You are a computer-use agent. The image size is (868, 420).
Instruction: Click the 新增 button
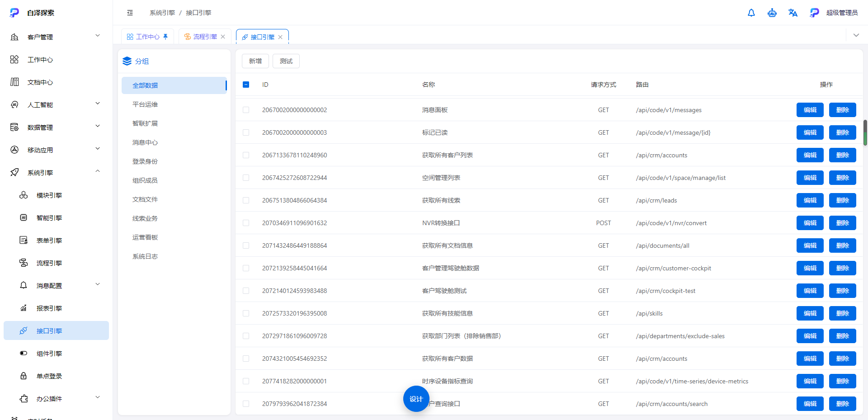[255, 61]
